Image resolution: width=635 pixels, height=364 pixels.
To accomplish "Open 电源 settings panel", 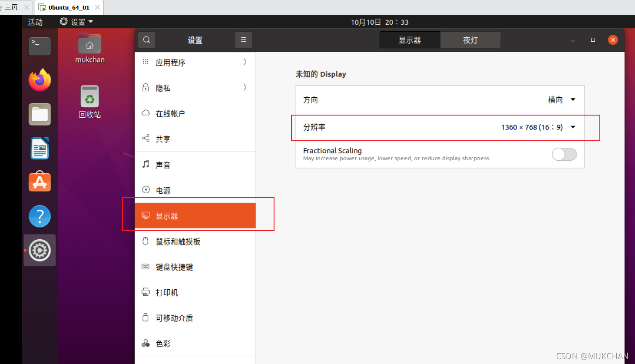I will [195, 190].
